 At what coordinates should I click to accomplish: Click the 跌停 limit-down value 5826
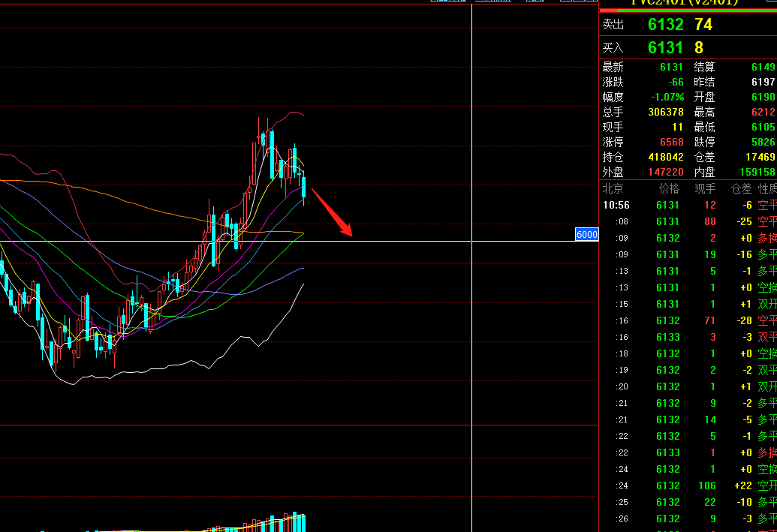[763, 142]
